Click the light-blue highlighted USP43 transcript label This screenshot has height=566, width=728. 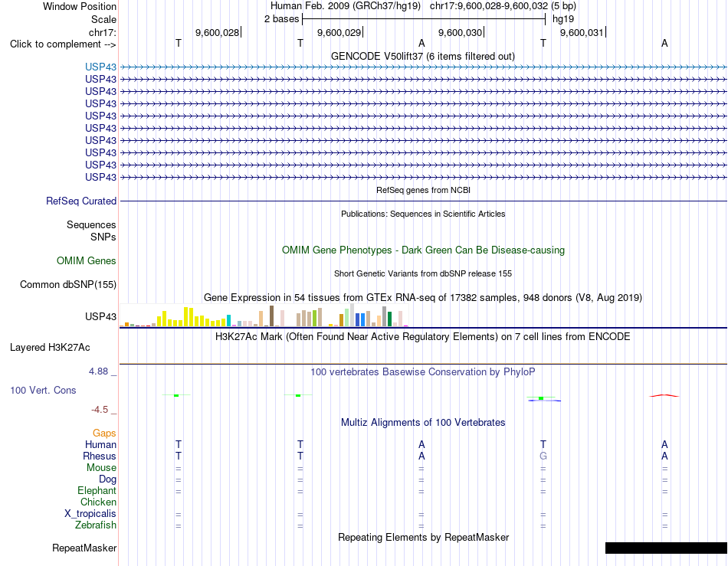[100, 67]
